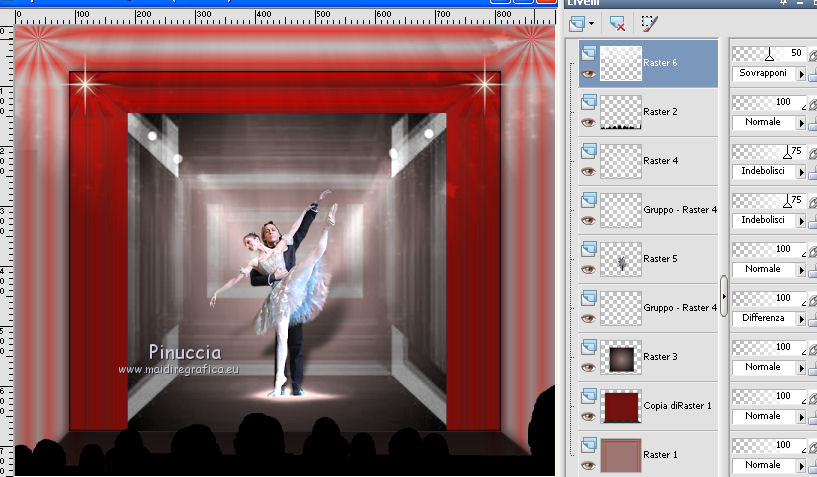Click the Raster 3 opacity slider
Image resolution: width=817 pixels, height=477 pixels.
tap(769, 347)
